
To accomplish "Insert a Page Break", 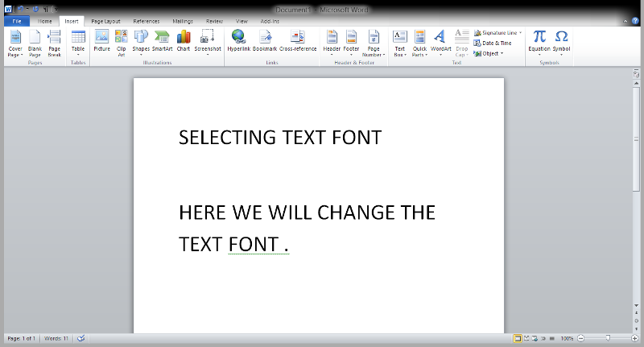I will click(54, 43).
